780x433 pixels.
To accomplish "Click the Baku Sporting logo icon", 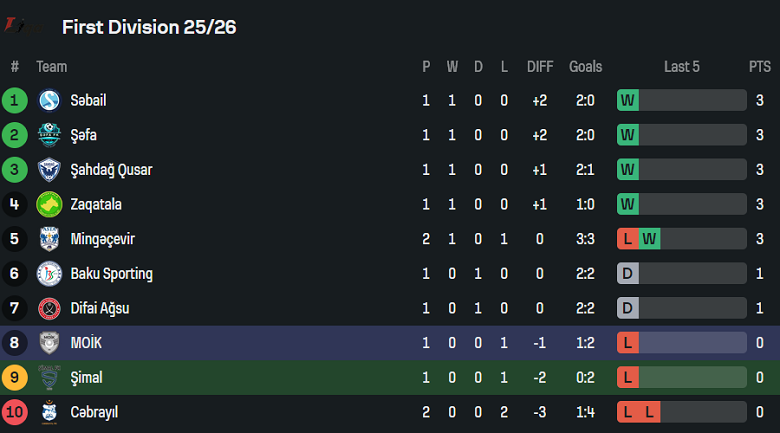I will pyautogui.click(x=49, y=273).
